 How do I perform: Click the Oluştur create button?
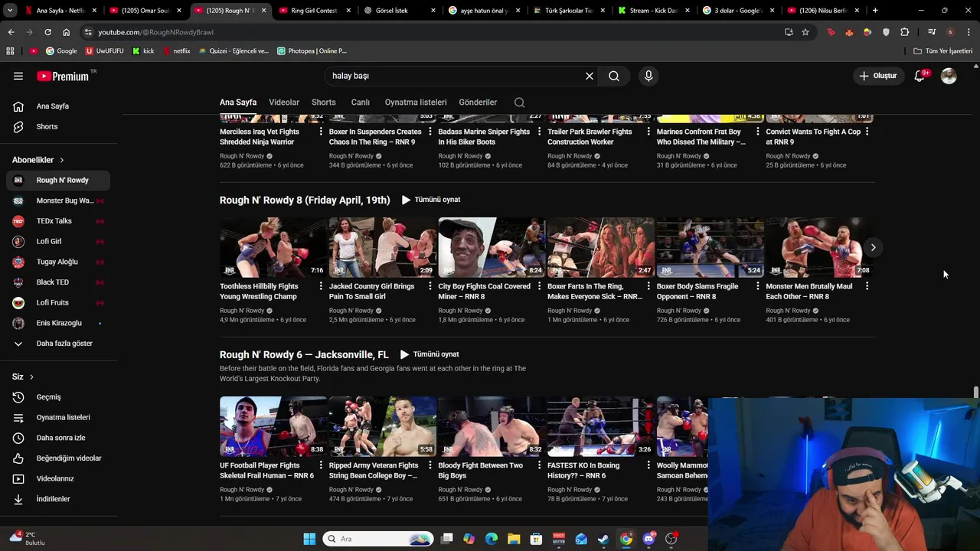877,76
